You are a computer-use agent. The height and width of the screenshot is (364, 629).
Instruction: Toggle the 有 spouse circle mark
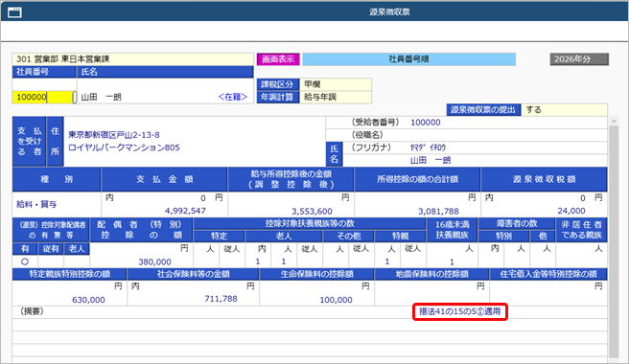pos(25,262)
